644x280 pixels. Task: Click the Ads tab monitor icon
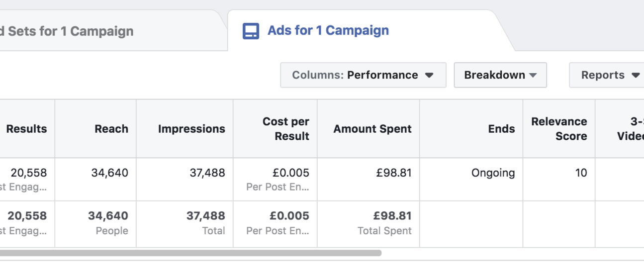pos(251,31)
